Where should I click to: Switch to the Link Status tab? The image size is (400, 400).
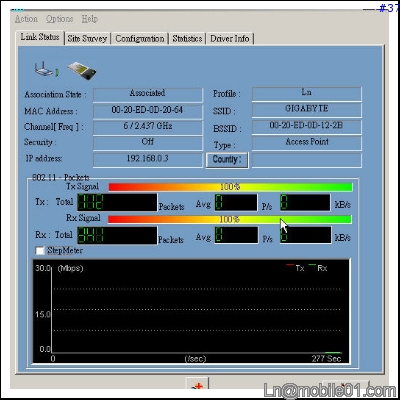tap(40, 37)
